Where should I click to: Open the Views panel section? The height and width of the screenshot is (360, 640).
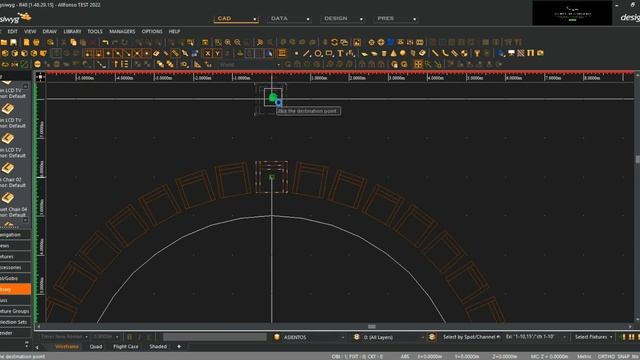coord(16,246)
